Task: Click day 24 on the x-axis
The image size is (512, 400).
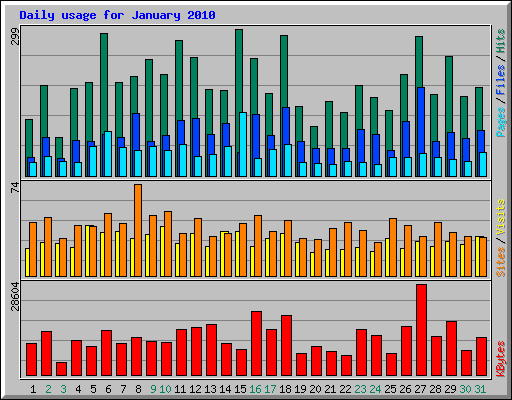Action: (x=375, y=389)
